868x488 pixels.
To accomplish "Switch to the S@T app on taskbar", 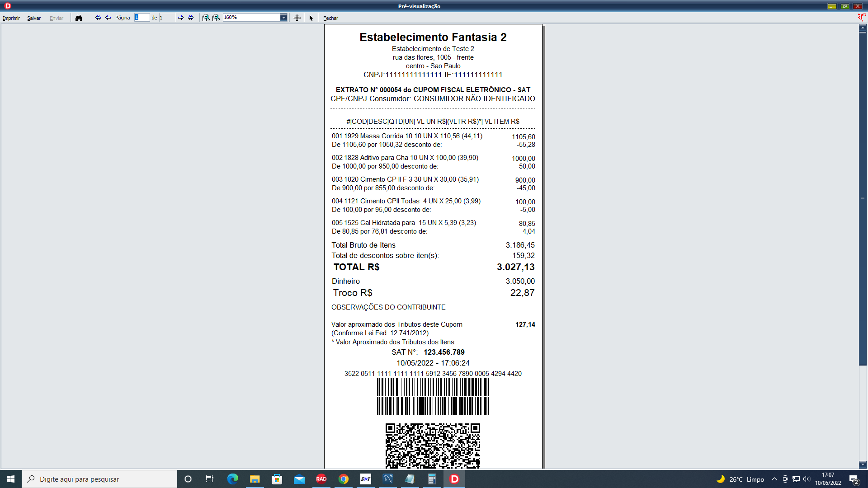I will [366, 479].
